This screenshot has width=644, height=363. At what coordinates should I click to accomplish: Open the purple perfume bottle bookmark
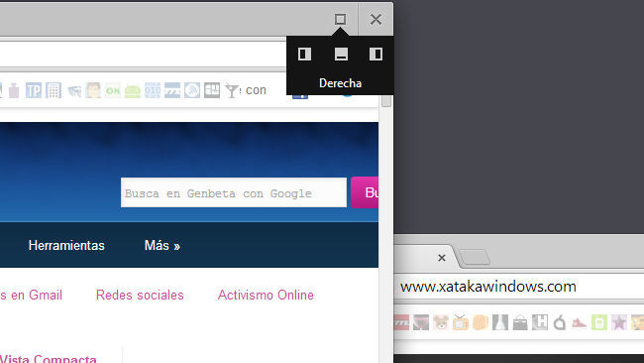tap(14, 90)
